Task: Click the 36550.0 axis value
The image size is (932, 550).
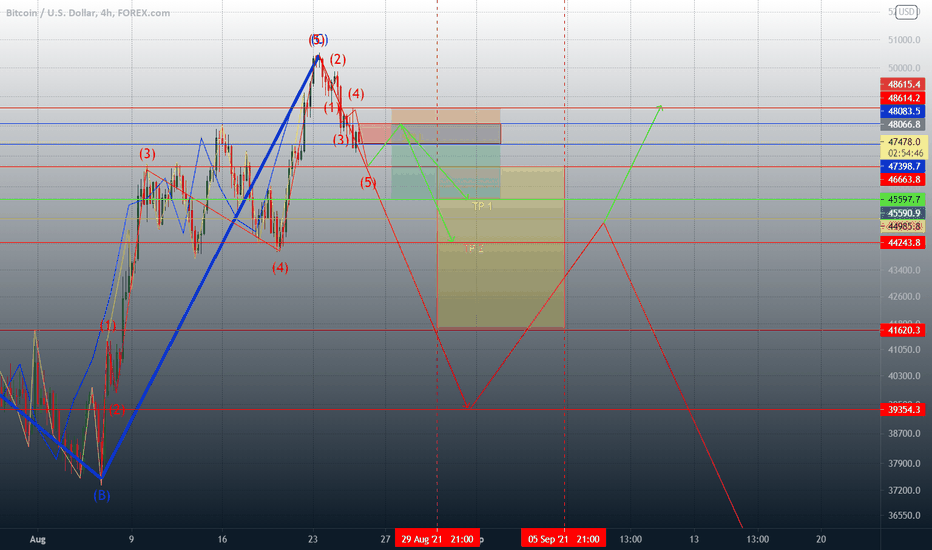Action: [x=903, y=516]
